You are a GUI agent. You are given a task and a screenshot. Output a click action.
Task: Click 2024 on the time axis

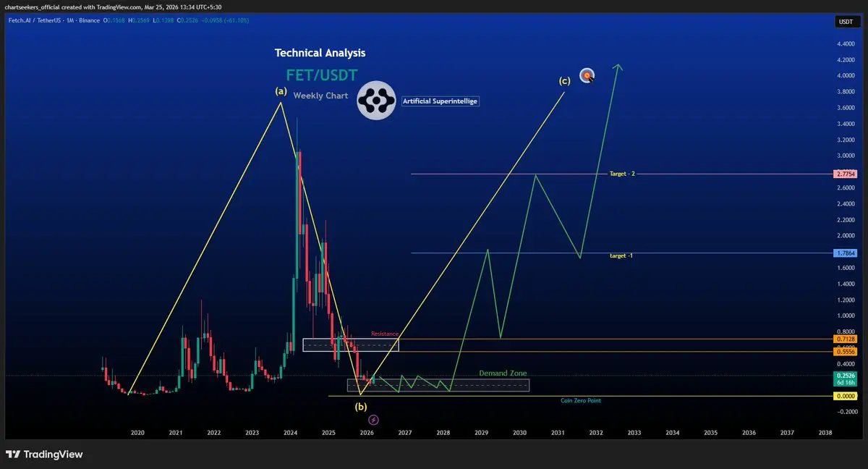pyautogui.click(x=290, y=432)
